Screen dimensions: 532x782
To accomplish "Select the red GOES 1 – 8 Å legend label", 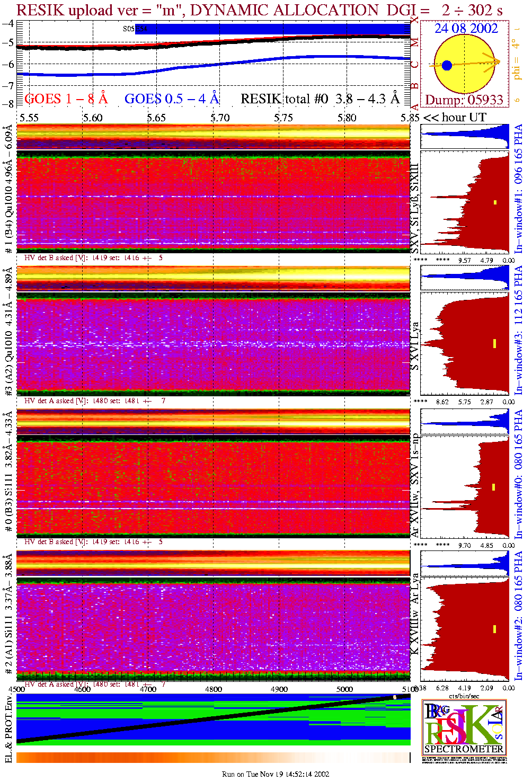I will point(66,99).
